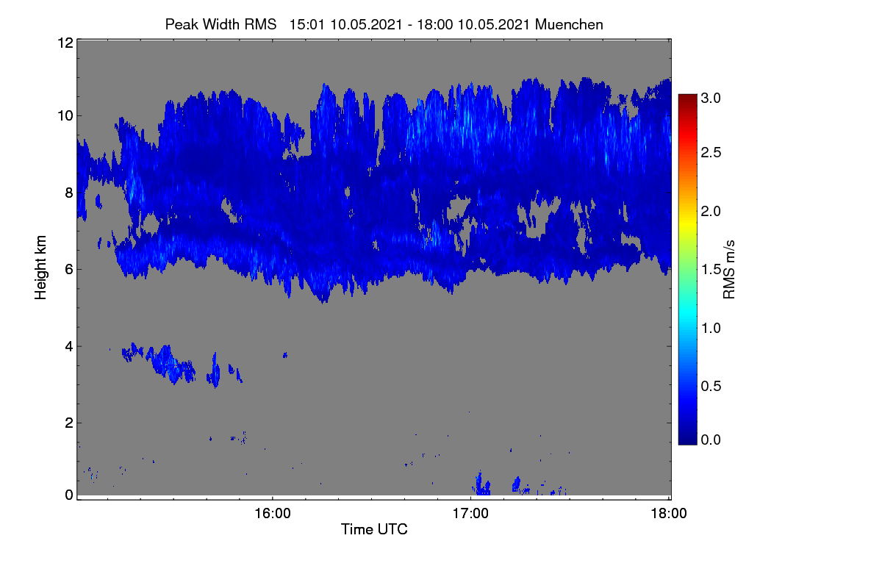882x588 pixels.
Task: Click the 3.0 colorbar value
Action: (711, 98)
